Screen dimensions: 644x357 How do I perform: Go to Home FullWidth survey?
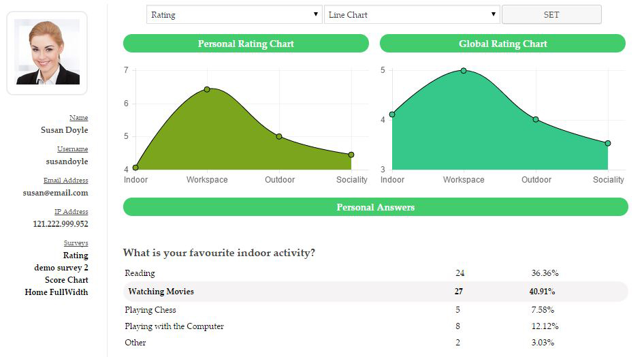pyautogui.click(x=57, y=292)
